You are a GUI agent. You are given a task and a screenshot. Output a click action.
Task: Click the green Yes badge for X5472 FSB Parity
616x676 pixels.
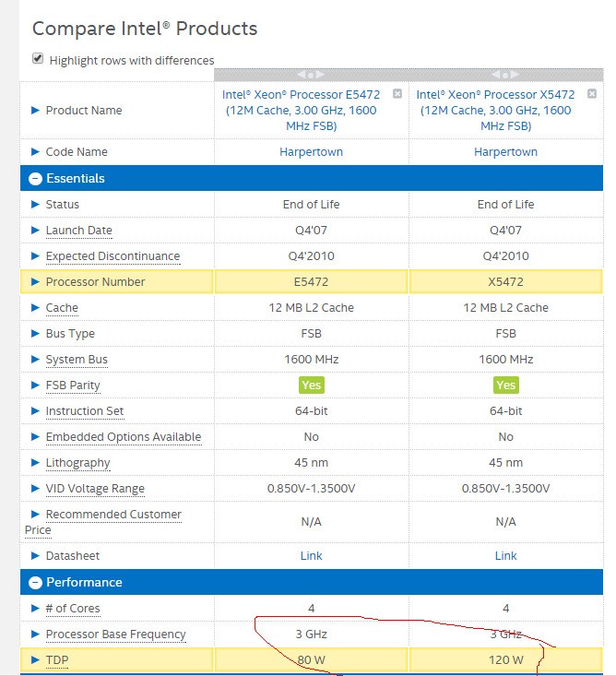tap(505, 385)
